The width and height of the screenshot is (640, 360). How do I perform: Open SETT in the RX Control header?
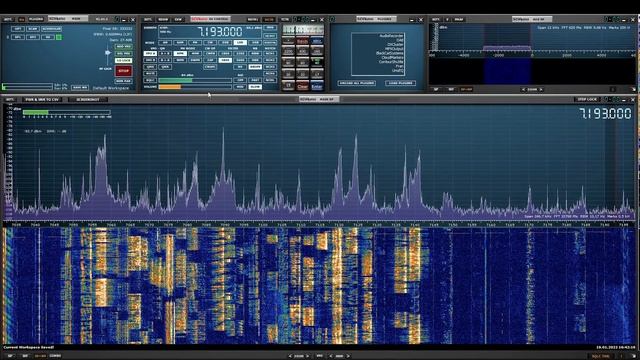(148, 19)
